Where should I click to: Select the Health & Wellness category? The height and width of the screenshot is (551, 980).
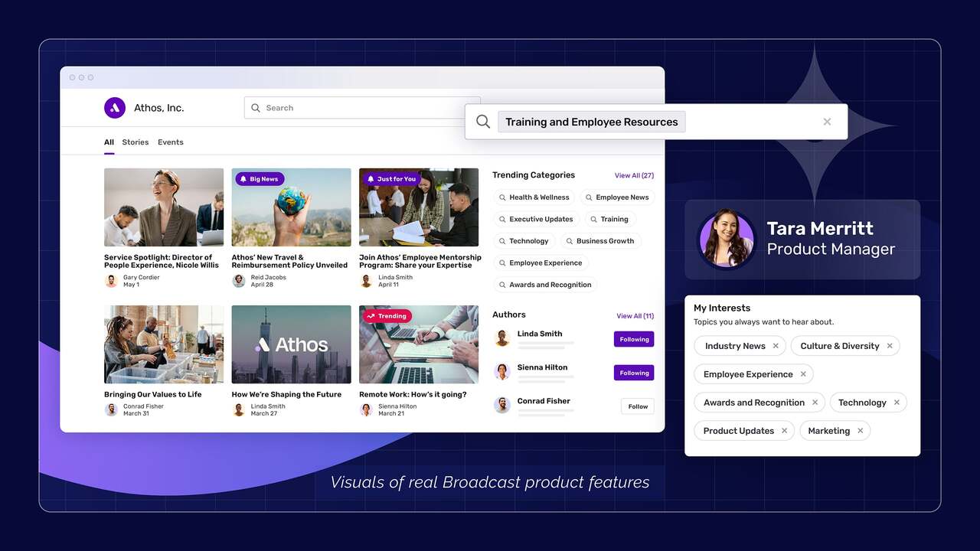(x=534, y=197)
